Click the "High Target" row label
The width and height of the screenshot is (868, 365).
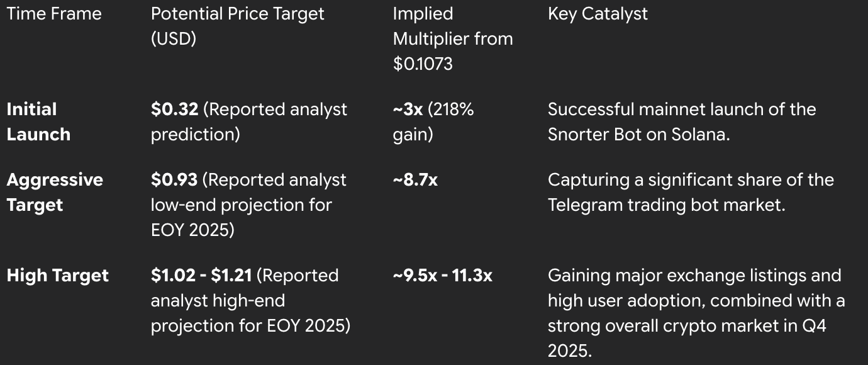[x=58, y=275]
